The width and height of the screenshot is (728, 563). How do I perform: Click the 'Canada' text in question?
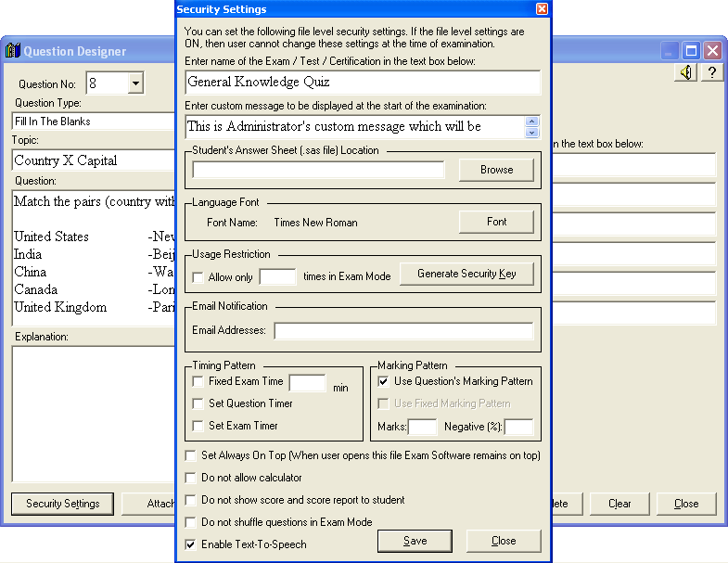click(x=36, y=290)
